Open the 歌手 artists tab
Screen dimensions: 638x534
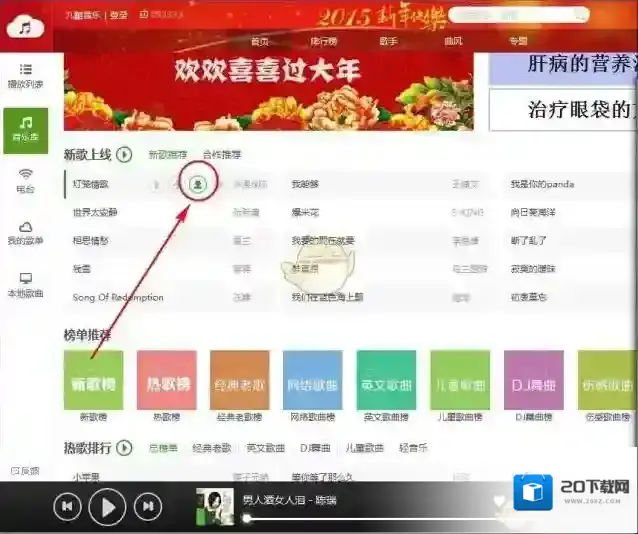click(388, 41)
